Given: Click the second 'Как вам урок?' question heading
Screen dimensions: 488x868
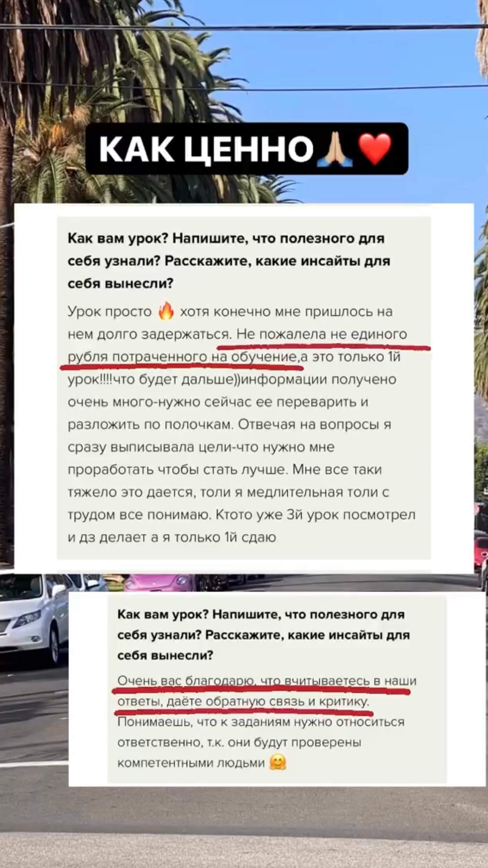Looking at the screenshot, I should tap(263, 635).
